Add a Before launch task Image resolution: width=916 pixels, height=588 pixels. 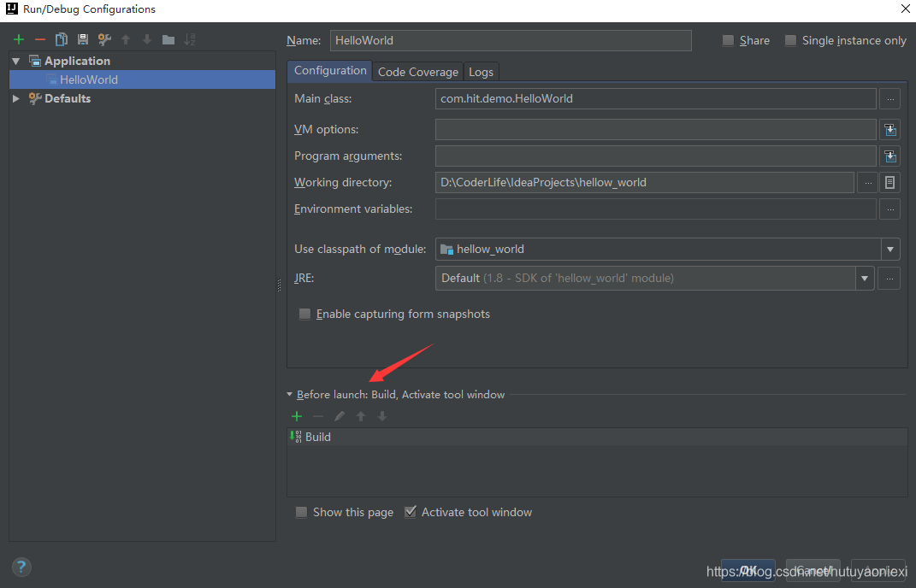click(x=297, y=416)
